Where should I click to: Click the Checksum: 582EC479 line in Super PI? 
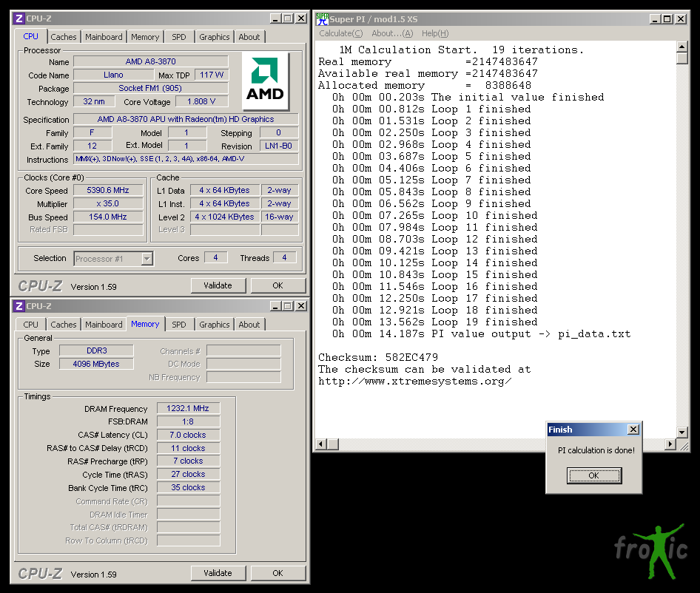[378, 357]
